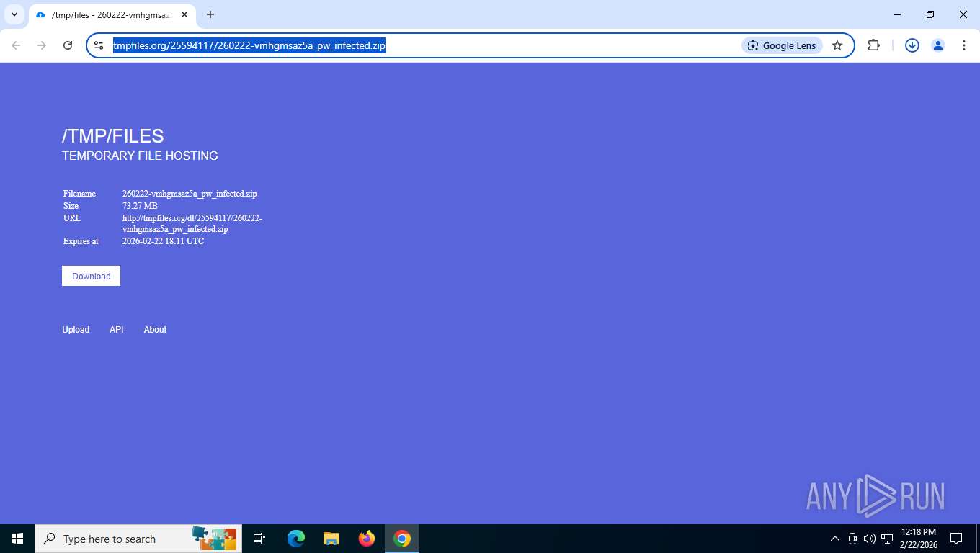The height and width of the screenshot is (553, 980).
Task: Go forward to next page
Action: pyautogui.click(x=42, y=45)
